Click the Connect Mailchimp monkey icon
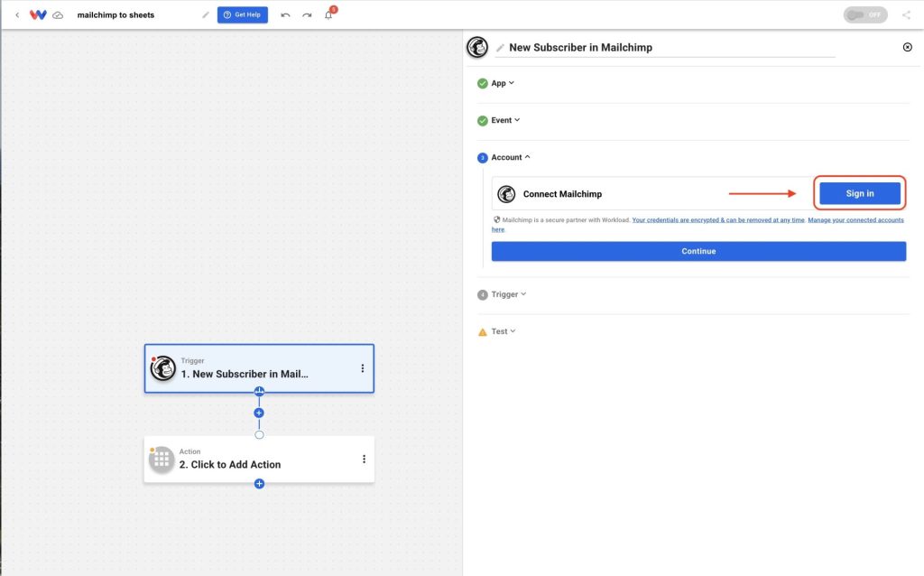 coord(506,194)
